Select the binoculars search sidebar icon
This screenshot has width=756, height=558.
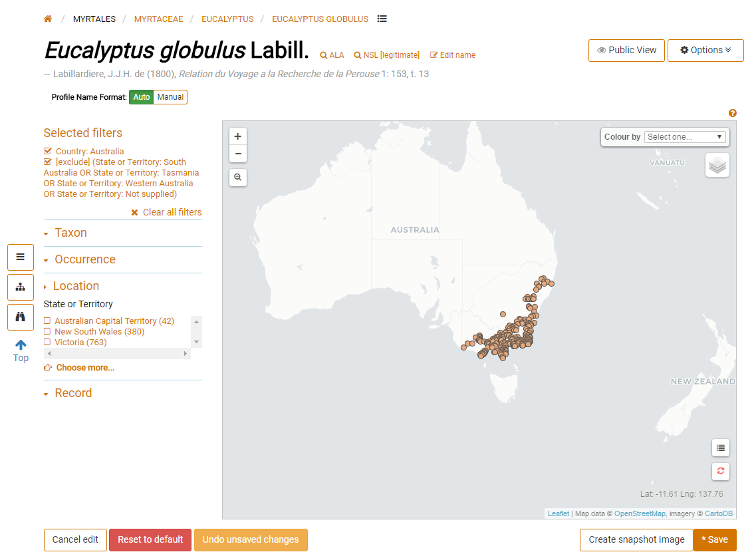pos(20,317)
